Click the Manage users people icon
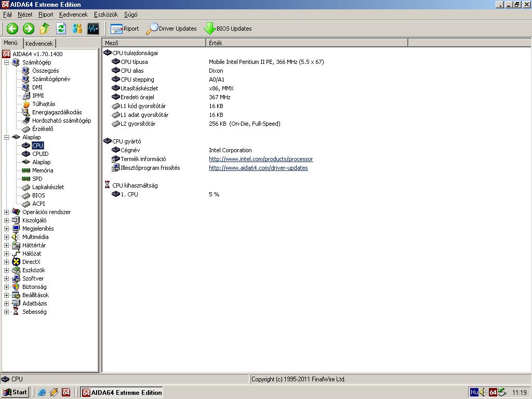 77,29
